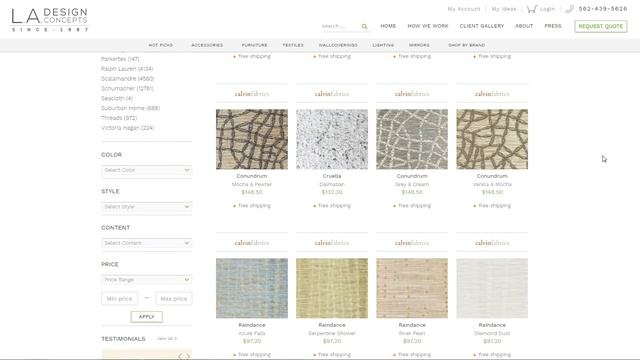The height and width of the screenshot is (360, 640).
Task: Open Conundrum Vanilla & Mocha fabric thumbnail
Action: tap(492, 139)
